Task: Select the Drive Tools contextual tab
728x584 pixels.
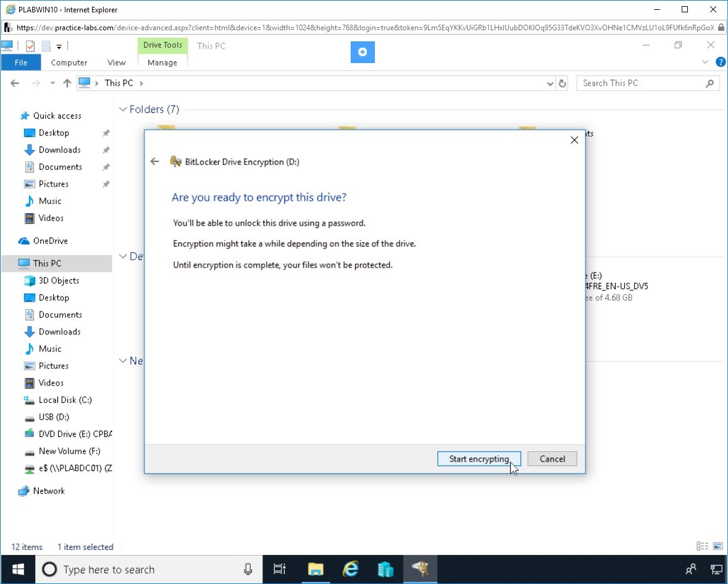Action: click(x=162, y=45)
